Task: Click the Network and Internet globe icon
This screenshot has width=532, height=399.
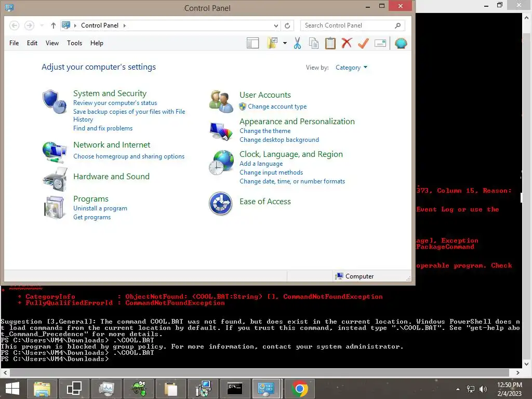Action: tap(54, 152)
